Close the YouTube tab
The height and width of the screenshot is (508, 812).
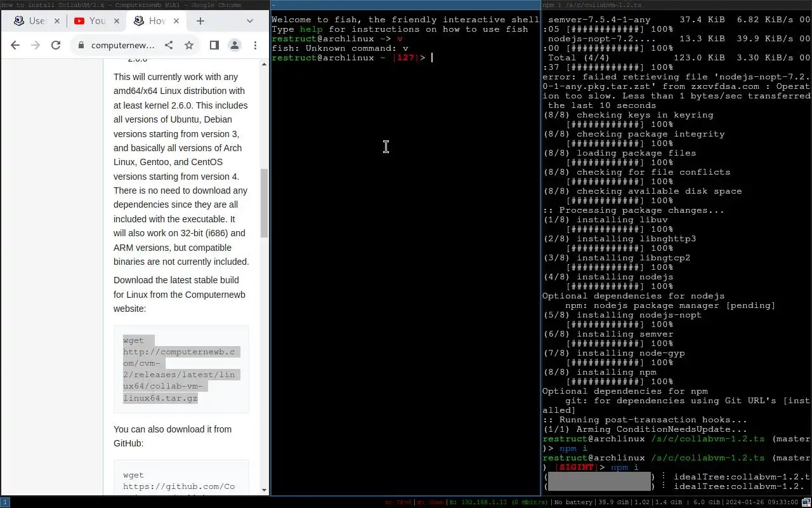point(116,21)
